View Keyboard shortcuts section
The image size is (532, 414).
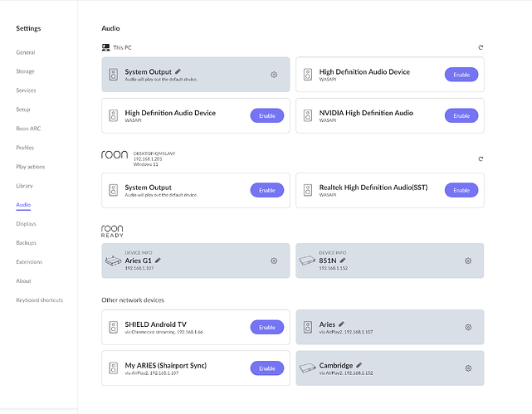pos(40,300)
